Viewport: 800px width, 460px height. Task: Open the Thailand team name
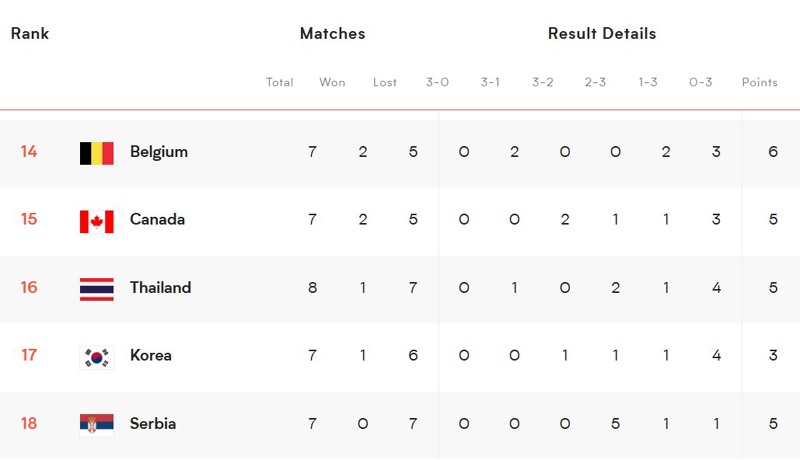(160, 288)
